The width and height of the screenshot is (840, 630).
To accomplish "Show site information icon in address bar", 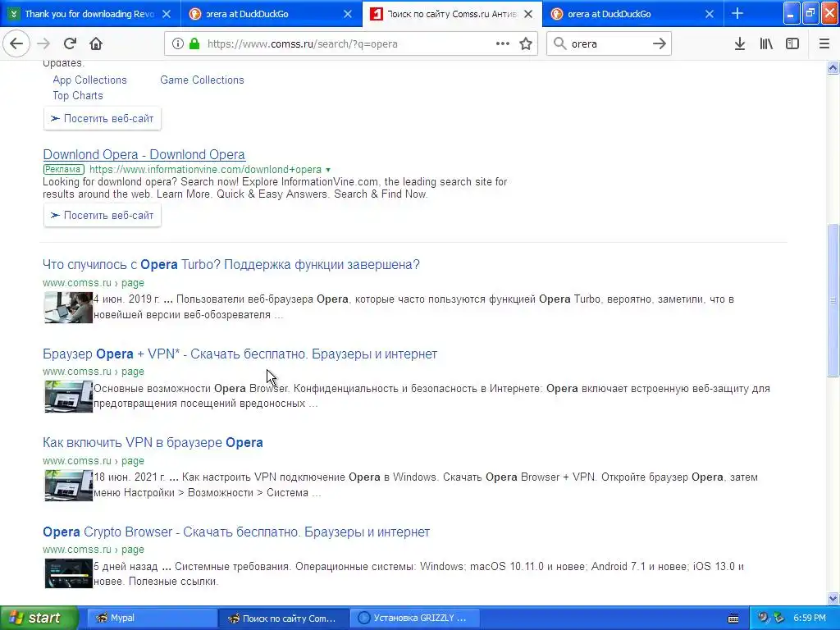I will pyautogui.click(x=178, y=44).
